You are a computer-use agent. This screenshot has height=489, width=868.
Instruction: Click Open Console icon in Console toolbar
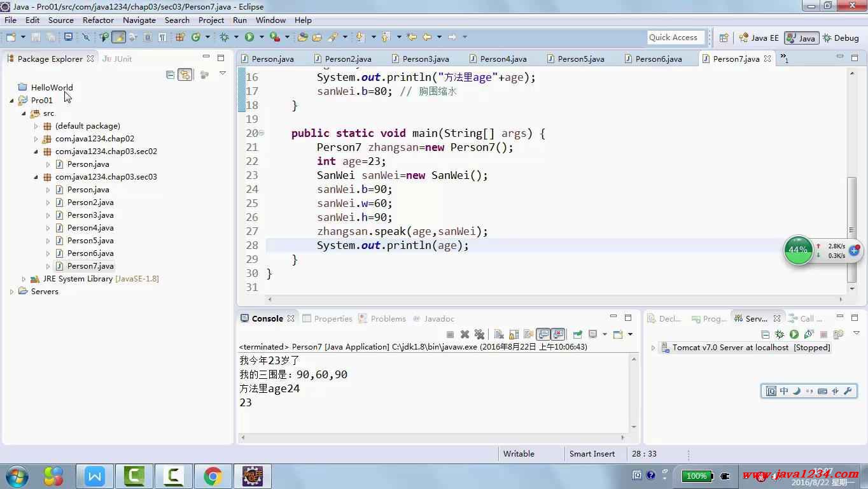point(617,334)
